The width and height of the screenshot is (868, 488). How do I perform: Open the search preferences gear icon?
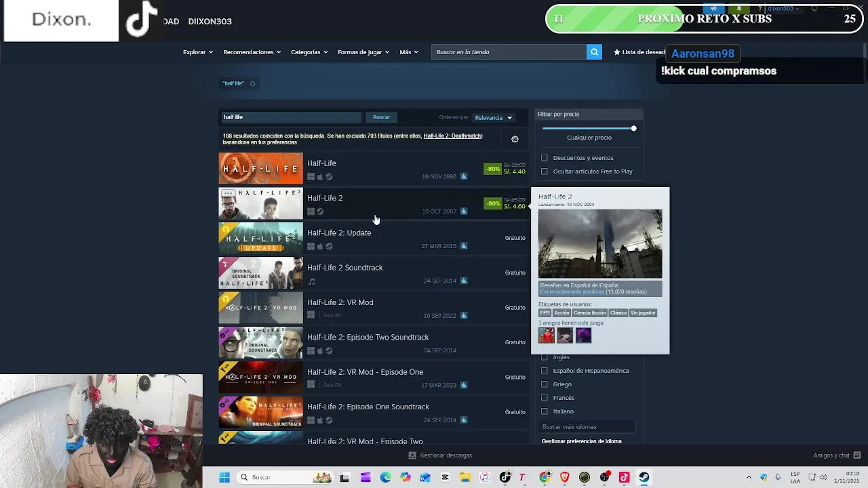click(515, 139)
